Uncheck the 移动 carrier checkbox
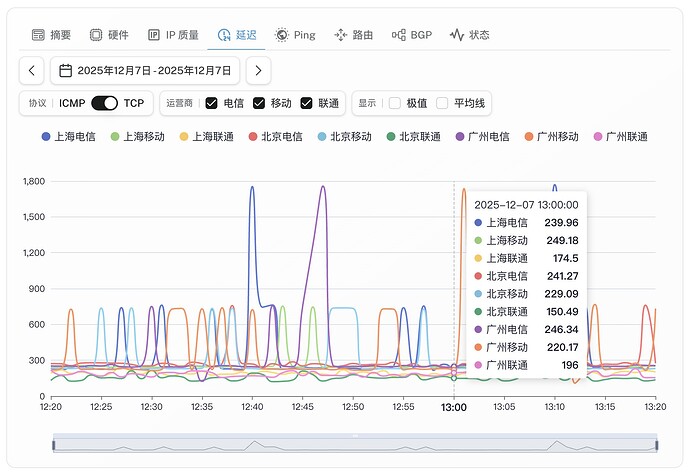 click(x=259, y=103)
